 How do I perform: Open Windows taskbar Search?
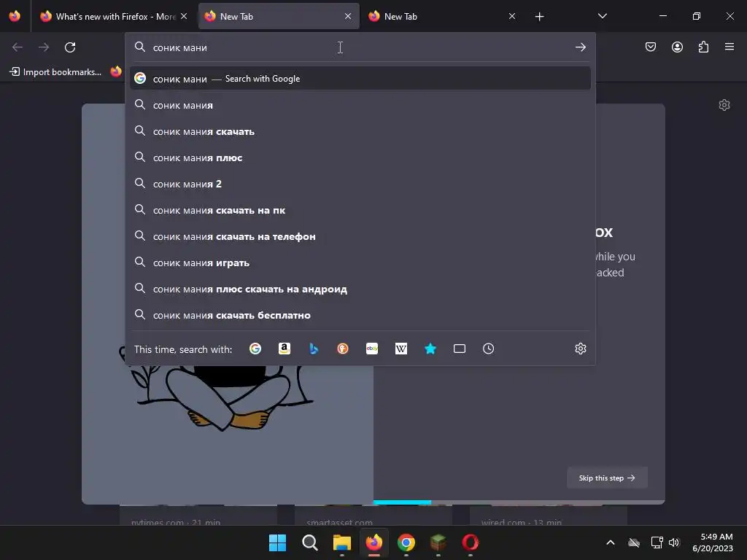pos(309,542)
